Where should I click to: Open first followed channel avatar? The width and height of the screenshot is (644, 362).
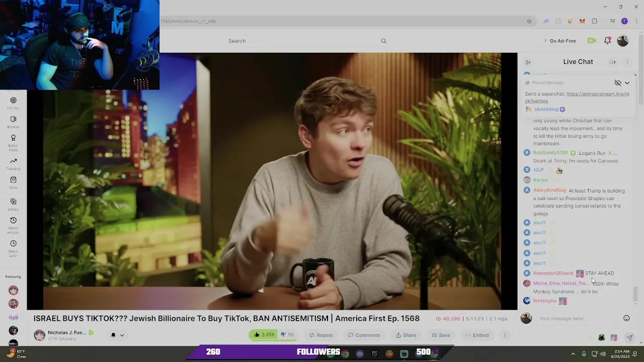(x=13, y=290)
